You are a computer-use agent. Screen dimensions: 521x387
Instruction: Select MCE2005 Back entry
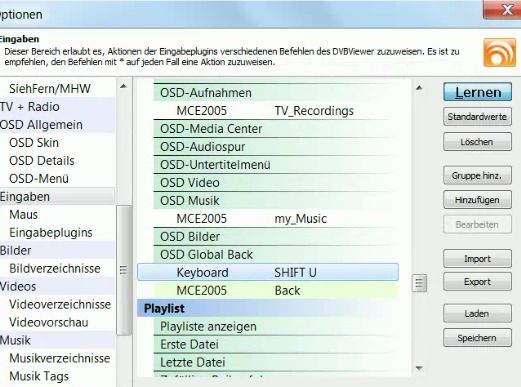click(276, 291)
